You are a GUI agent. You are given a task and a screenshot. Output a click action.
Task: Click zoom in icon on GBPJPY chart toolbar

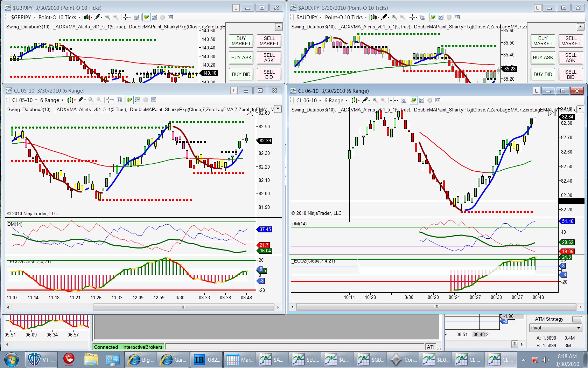pyautogui.click(x=108, y=17)
